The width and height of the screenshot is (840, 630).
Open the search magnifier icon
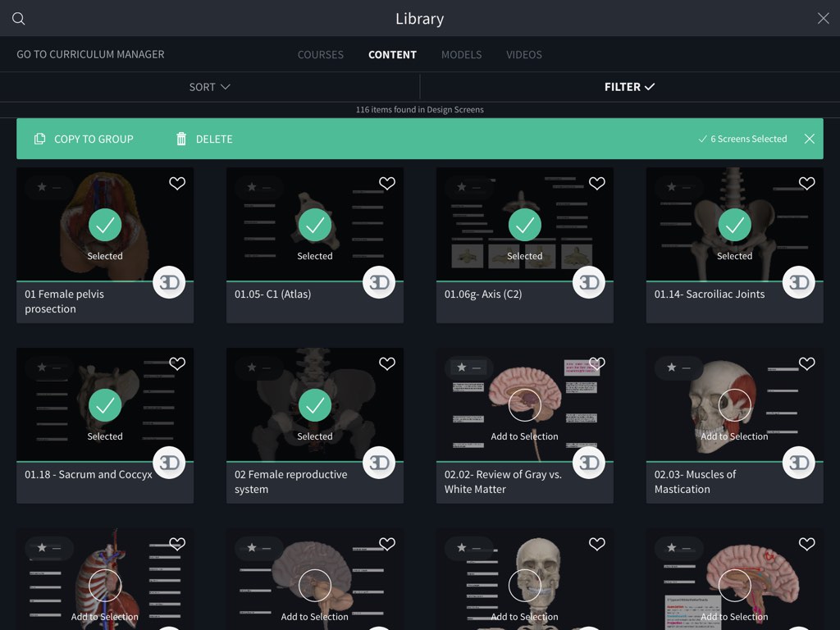[x=19, y=19]
